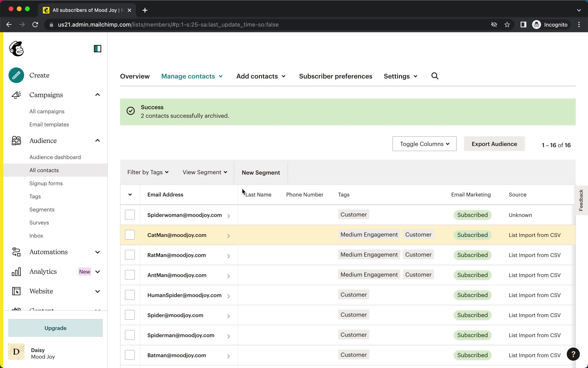The width and height of the screenshot is (588, 368).
Task: Reload the browser page
Action: pyautogui.click(x=35, y=25)
